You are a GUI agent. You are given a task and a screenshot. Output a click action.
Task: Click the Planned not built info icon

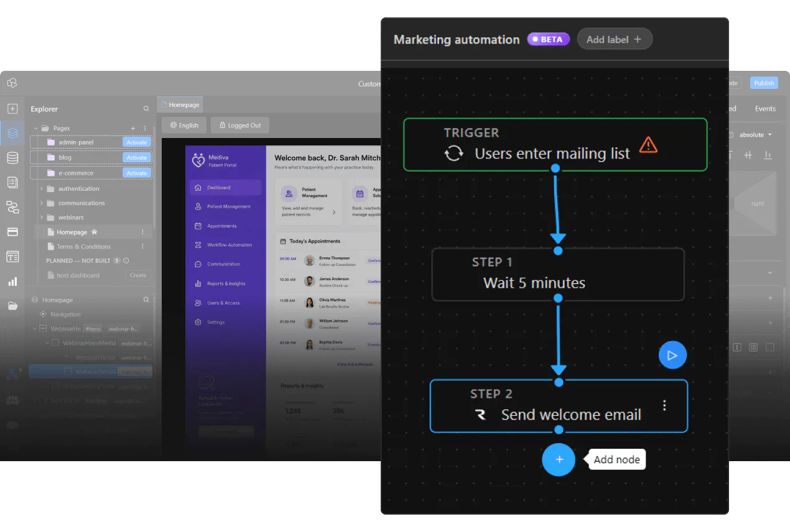pos(126,261)
